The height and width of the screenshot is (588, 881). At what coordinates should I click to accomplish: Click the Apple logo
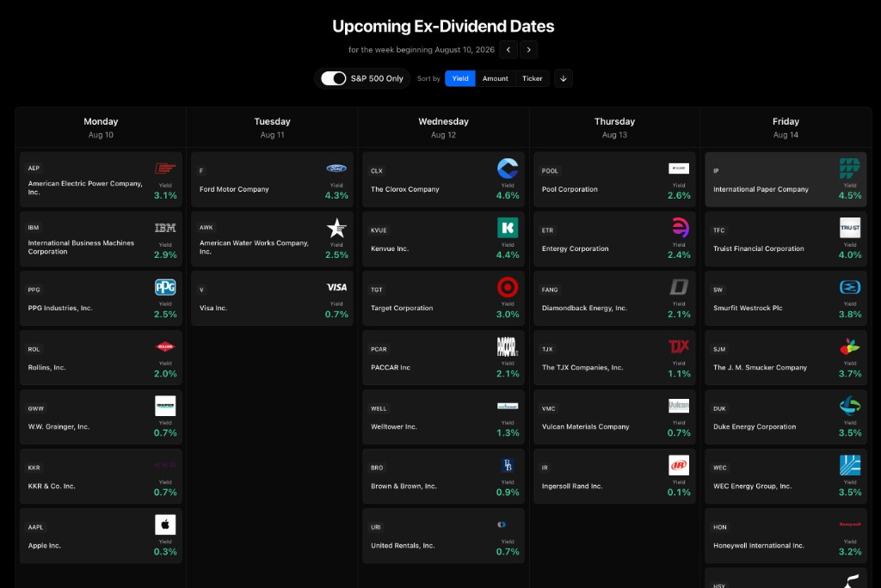click(165, 524)
